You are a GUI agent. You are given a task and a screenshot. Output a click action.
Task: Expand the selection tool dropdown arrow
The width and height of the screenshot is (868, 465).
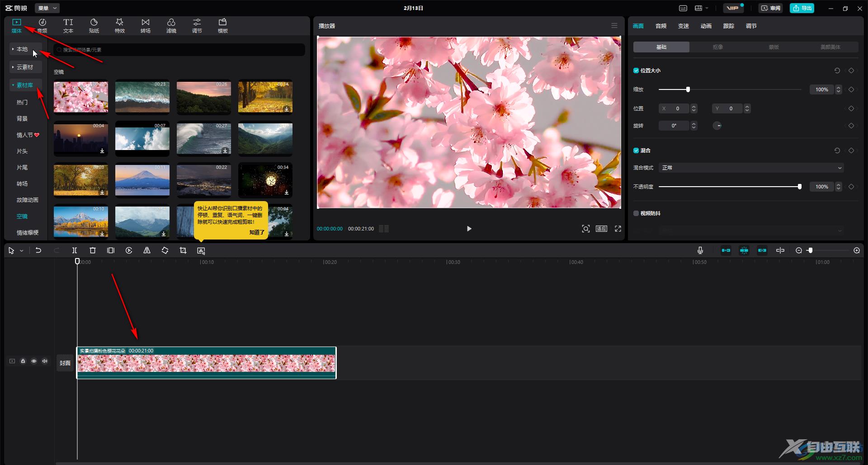pos(21,251)
